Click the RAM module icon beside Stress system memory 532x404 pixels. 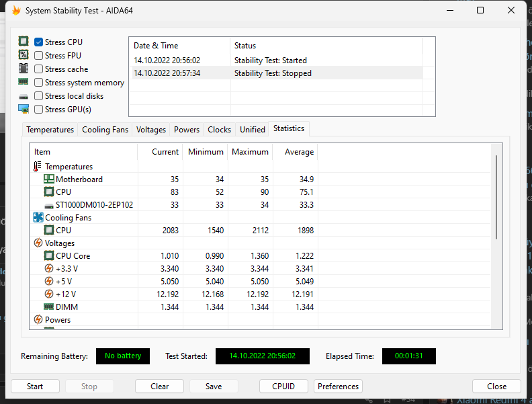click(x=24, y=81)
